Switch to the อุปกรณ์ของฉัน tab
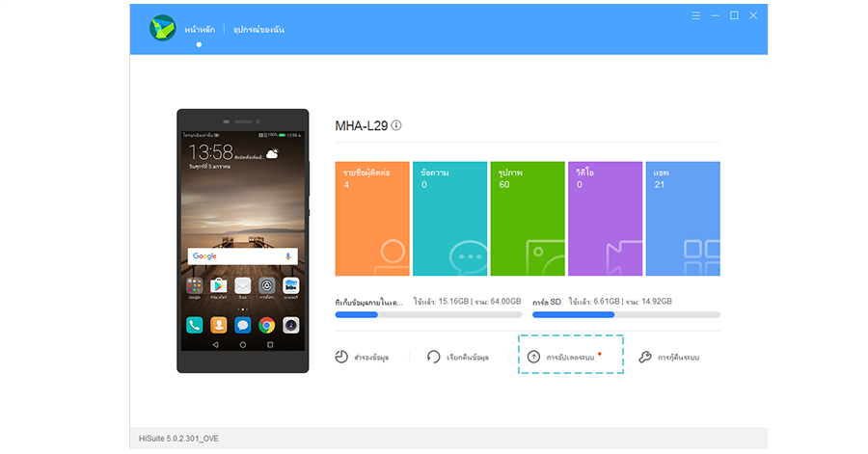The width and height of the screenshot is (868, 454). [x=258, y=29]
